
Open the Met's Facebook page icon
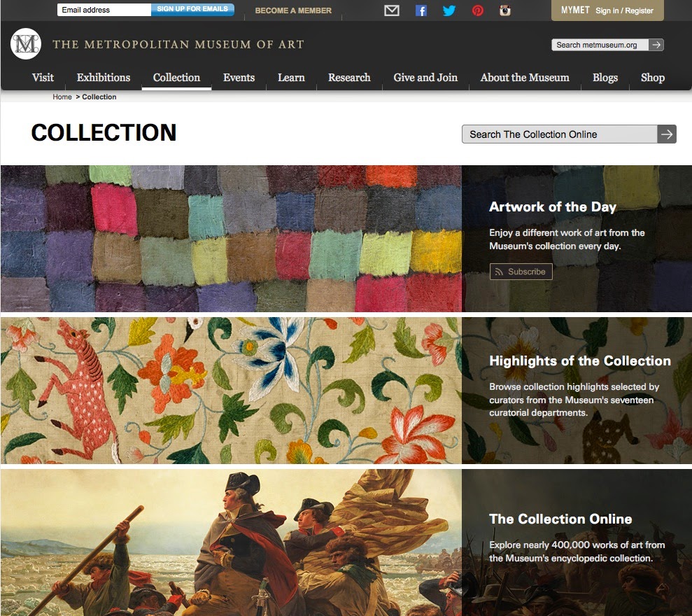click(421, 10)
